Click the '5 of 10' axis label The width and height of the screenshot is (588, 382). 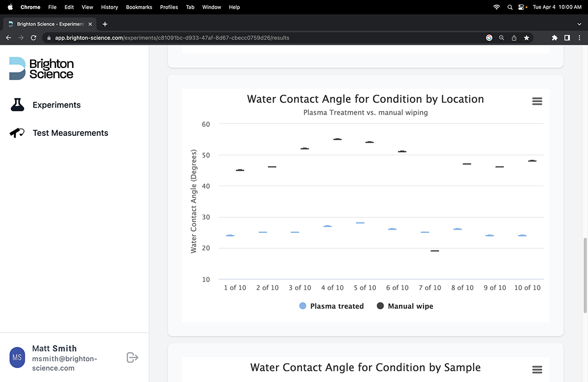pos(365,288)
